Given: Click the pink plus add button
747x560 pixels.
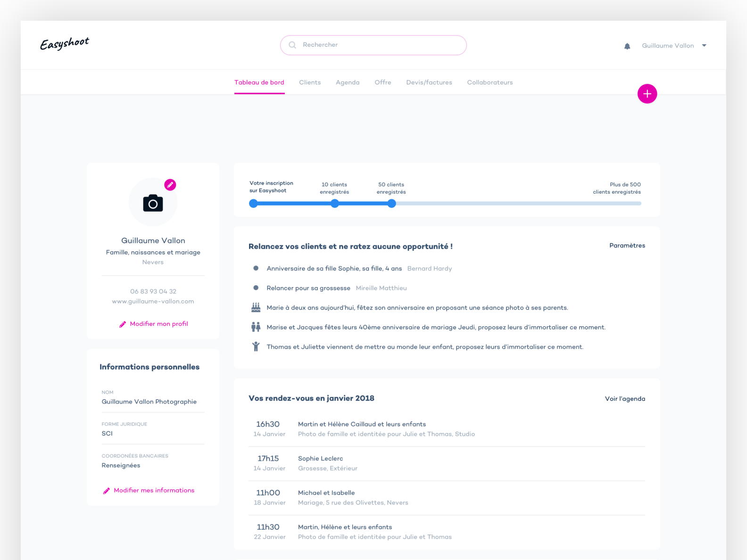Looking at the screenshot, I should click(x=647, y=94).
